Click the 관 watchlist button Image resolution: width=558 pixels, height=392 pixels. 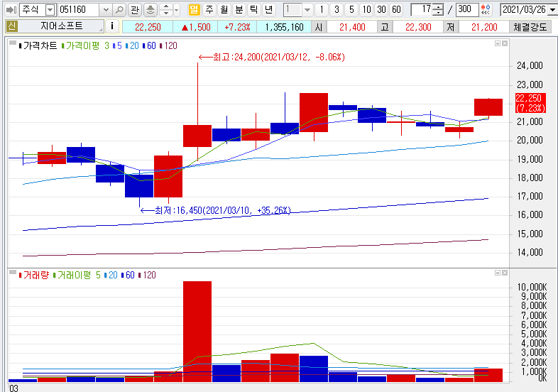coord(134,10)
